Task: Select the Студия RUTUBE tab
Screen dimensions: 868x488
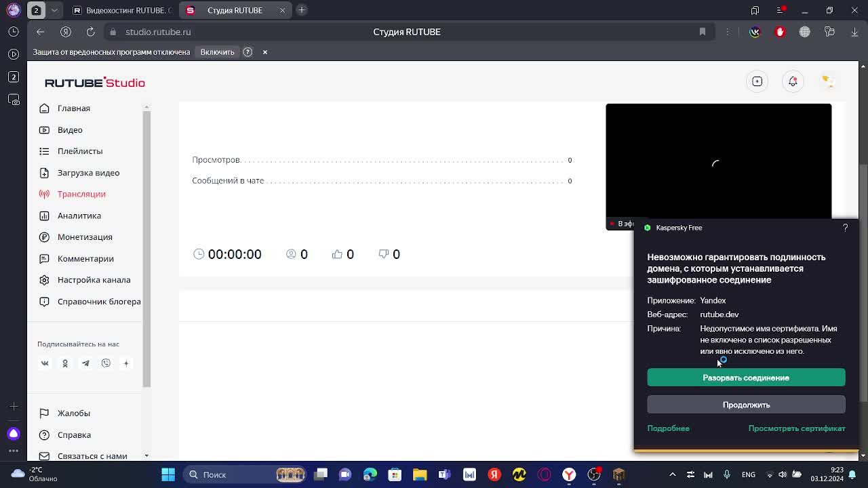Action: (x=235, y=10)
